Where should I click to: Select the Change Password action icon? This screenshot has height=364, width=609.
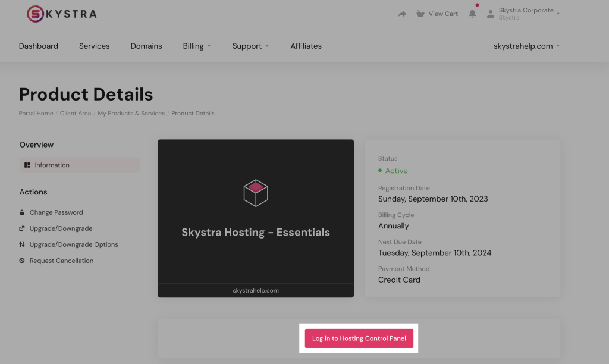(22, 212)
